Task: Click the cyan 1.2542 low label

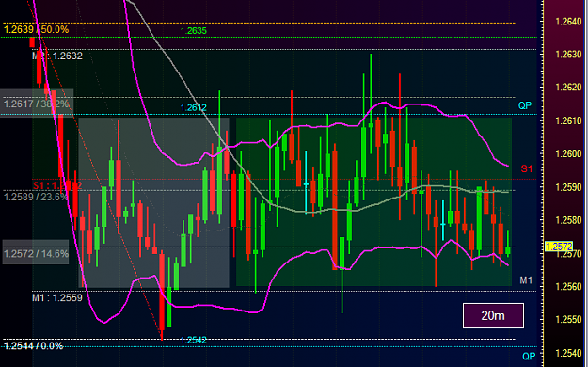Action: (194, 340)
